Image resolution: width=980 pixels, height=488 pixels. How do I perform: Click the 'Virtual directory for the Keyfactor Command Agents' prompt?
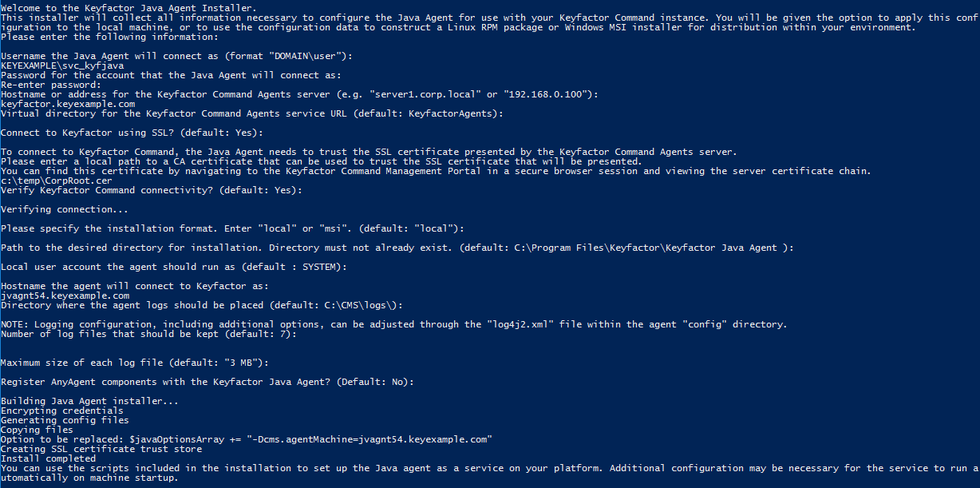pyautogui.click(x=253, y=113)
